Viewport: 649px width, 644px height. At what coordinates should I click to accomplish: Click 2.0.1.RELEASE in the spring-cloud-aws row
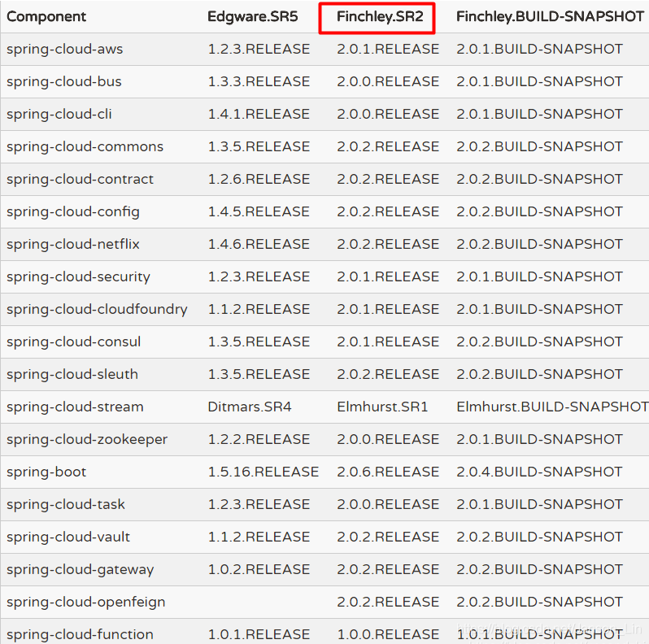(x=388, y=50)
